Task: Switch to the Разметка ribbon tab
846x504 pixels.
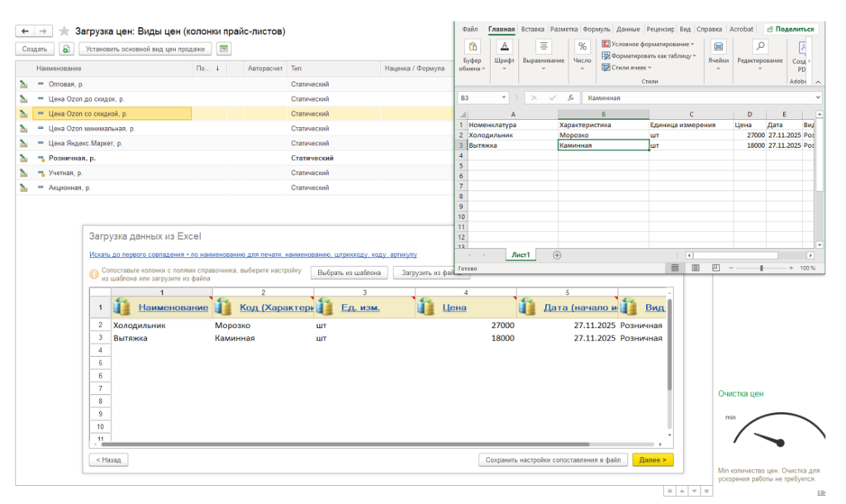Action: (x=563, y=29)
